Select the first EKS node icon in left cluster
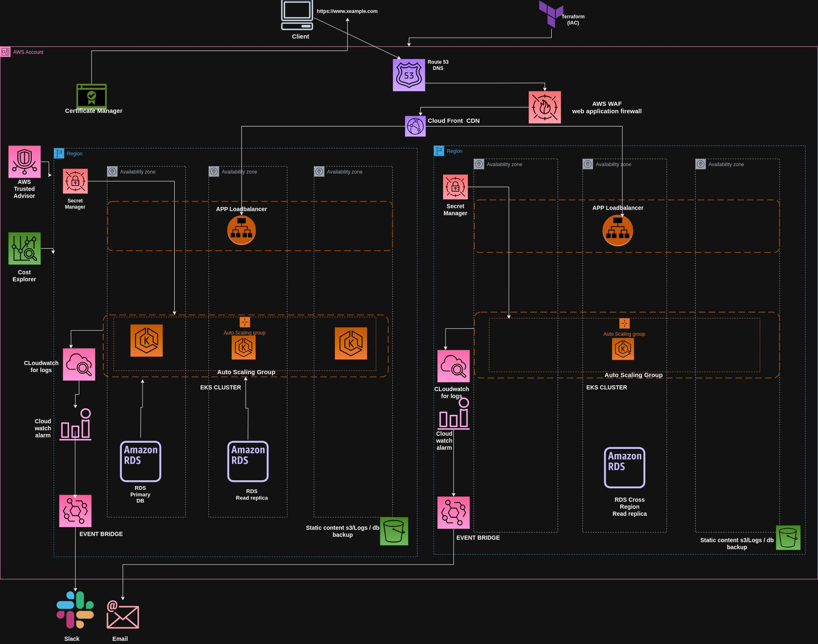Image resolution: width=818 pixels, height=644 pixels. 147,340
